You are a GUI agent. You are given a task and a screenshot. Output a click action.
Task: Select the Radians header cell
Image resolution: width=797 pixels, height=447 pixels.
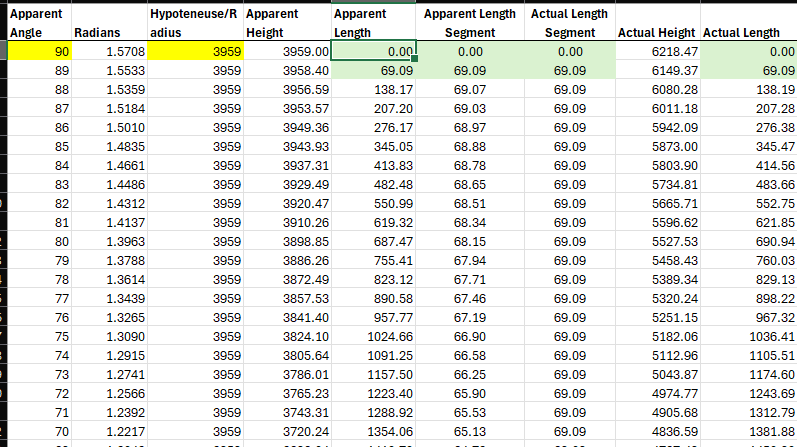(x=109, y=22)
